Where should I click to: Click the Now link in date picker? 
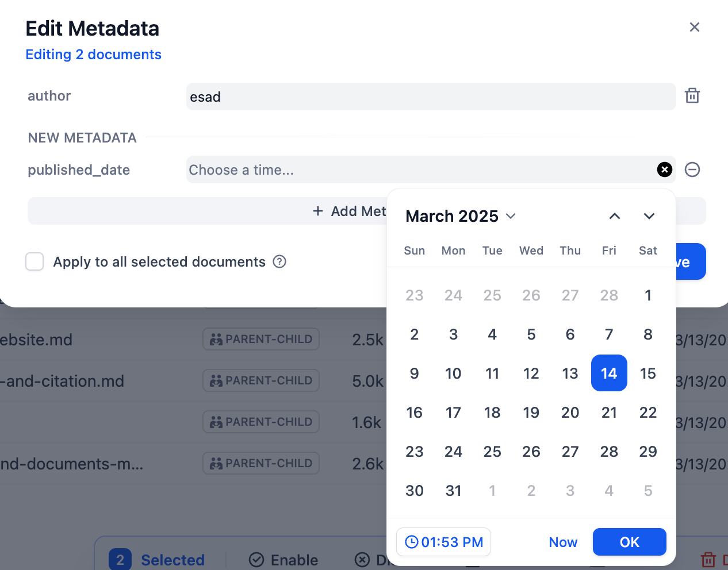tap(563, 541)
